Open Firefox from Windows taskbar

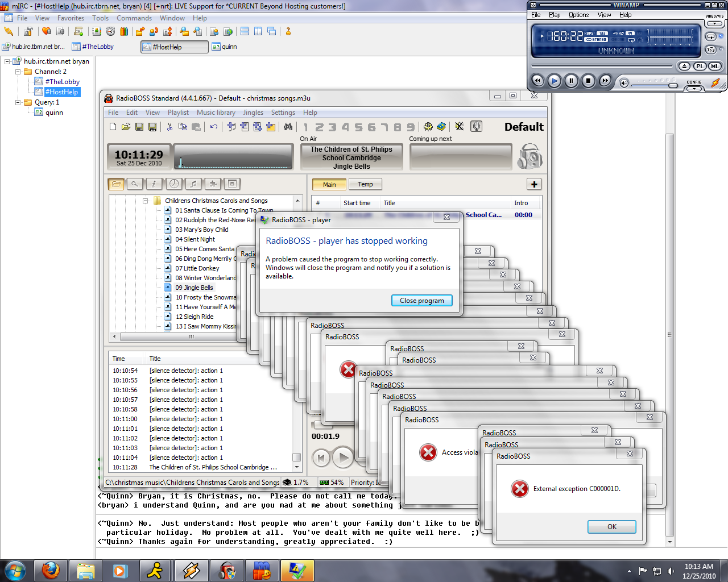pyautogui.click(x=51, y=570)
